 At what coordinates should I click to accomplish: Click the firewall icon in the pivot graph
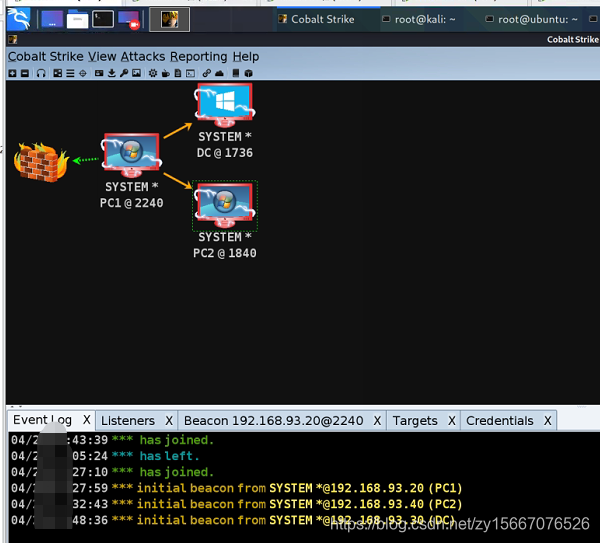tap(41, 161)
